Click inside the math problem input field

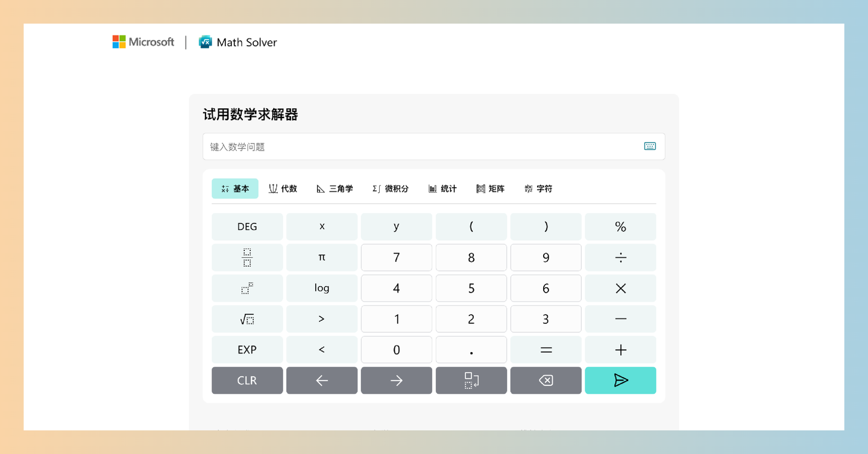422,146
